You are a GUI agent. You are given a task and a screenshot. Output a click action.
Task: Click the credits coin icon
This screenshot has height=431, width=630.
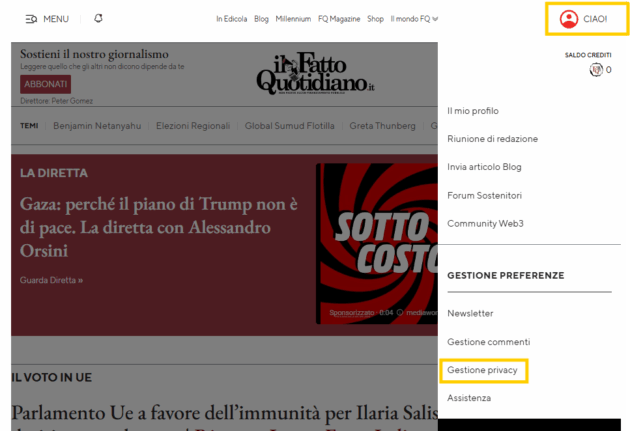[596, 70]
